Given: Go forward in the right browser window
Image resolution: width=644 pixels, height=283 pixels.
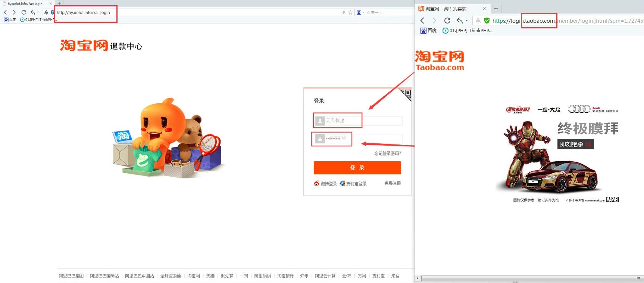Looking at the screenshot, I should click(434, 21).
